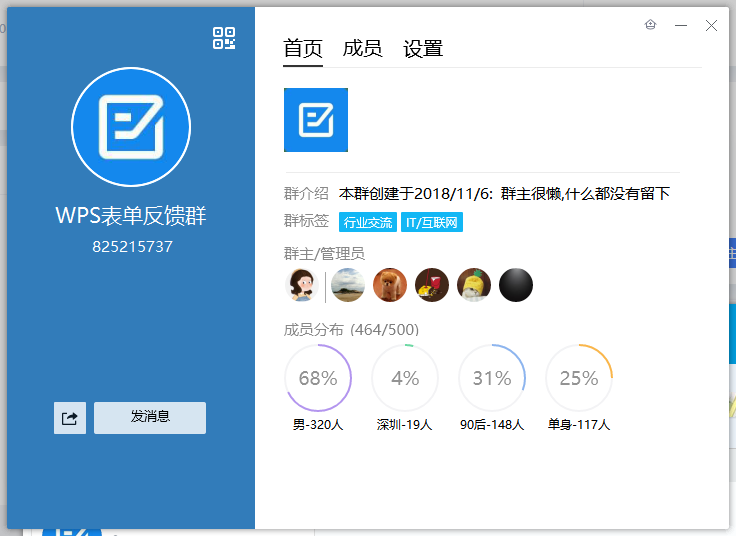Open the group owner's cartoon girl avatar
Viewport: 736px width, 536px height.
coord(301,285)
